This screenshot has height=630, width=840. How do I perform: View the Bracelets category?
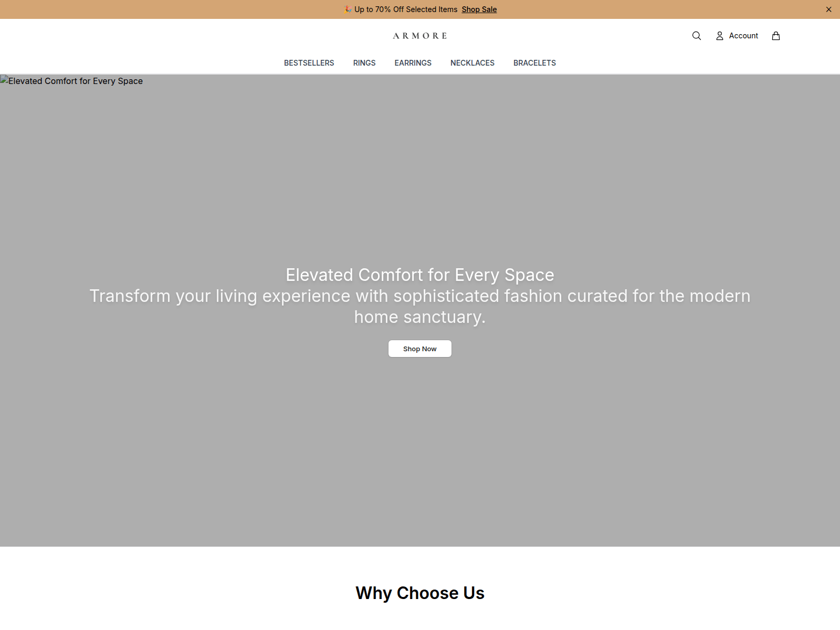coord(534,63)
